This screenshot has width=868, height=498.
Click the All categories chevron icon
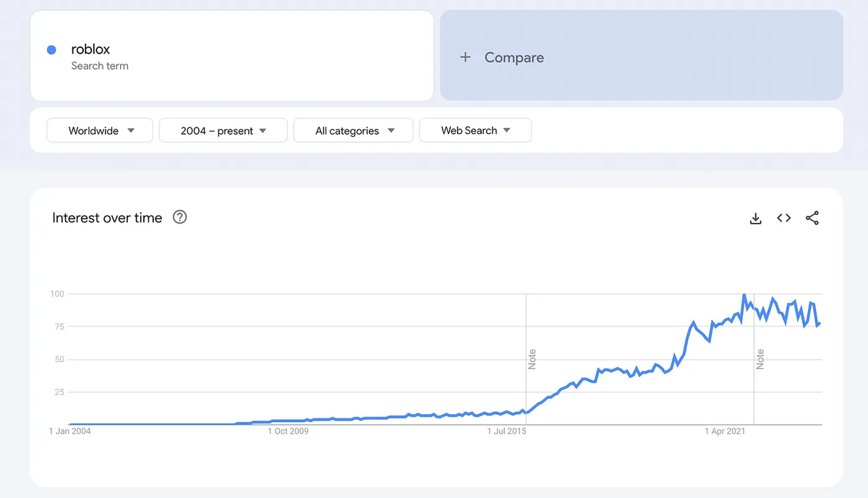tap(391, 130)
